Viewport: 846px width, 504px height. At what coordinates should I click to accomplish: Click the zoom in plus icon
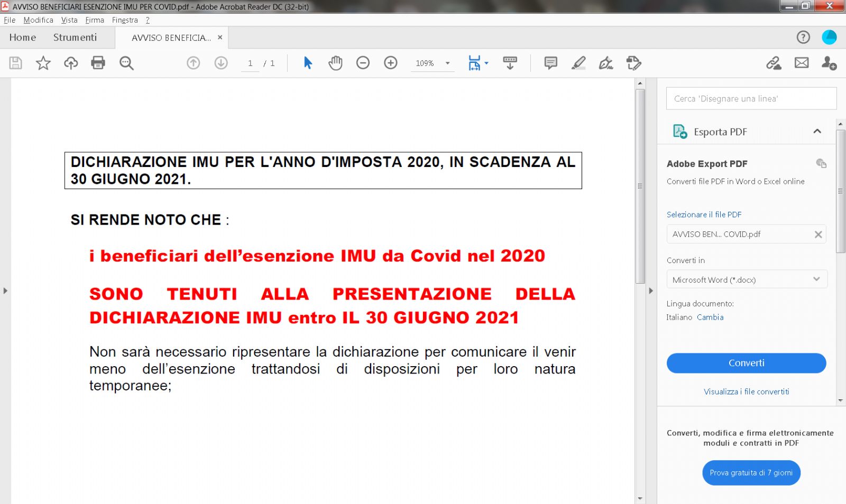point(390,63)
